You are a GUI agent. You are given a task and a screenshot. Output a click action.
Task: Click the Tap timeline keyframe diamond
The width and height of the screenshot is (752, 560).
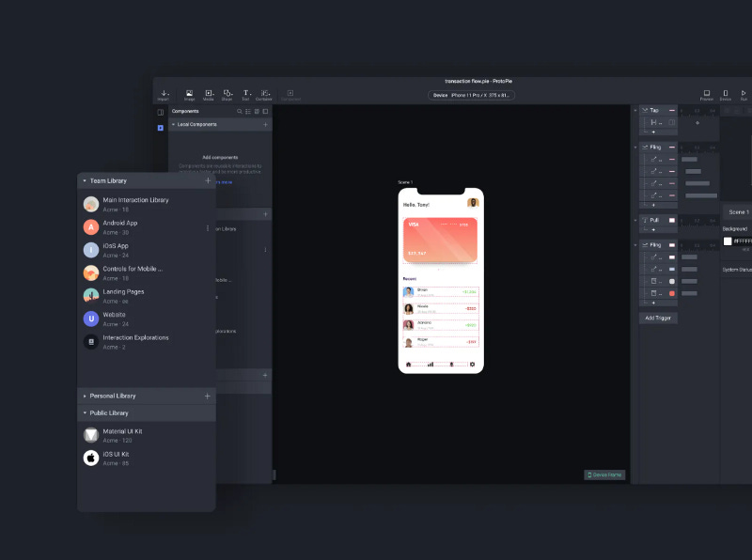pos(697,123)
